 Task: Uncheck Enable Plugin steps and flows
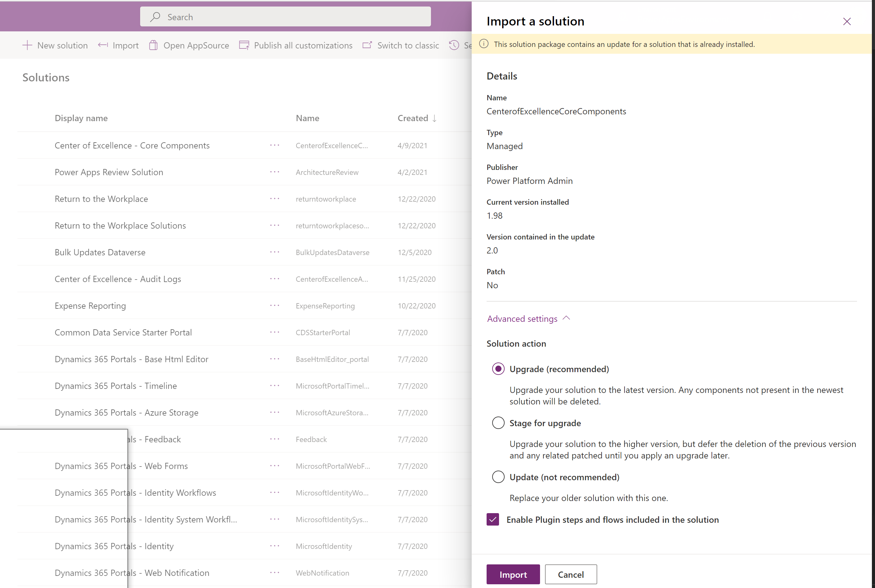point(493,519)
